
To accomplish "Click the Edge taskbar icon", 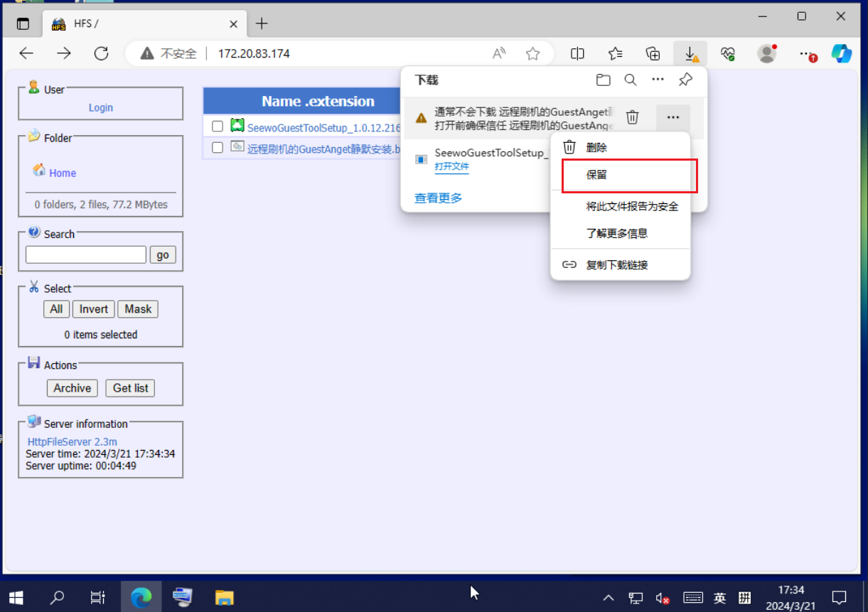I will pyautogui.click(x=141, y=597).
